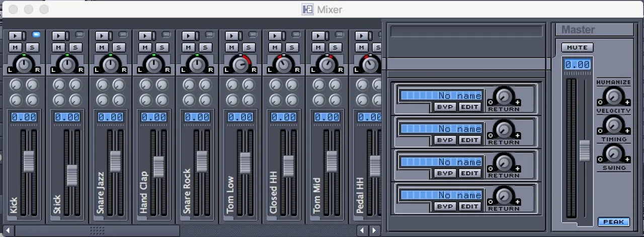Click the Tom Low volume fader handle
Viewport: 644px width, 237px height.
245,163
